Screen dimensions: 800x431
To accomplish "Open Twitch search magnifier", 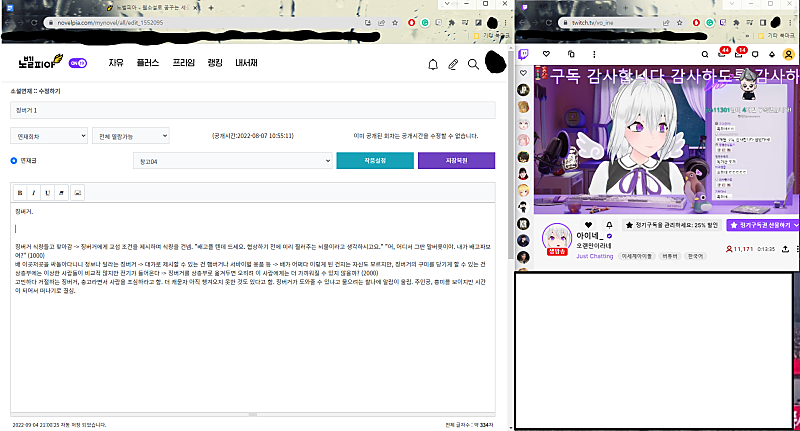I will click(705, 55).
